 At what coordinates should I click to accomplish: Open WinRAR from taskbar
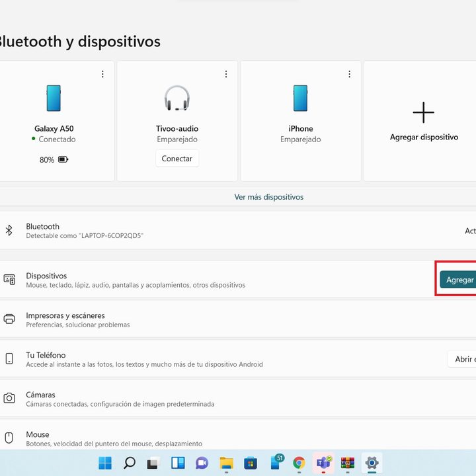tap(348, 463)
